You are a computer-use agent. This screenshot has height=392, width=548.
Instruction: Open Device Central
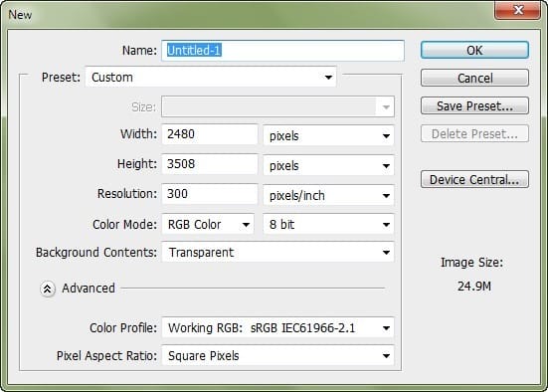(474, 179)
